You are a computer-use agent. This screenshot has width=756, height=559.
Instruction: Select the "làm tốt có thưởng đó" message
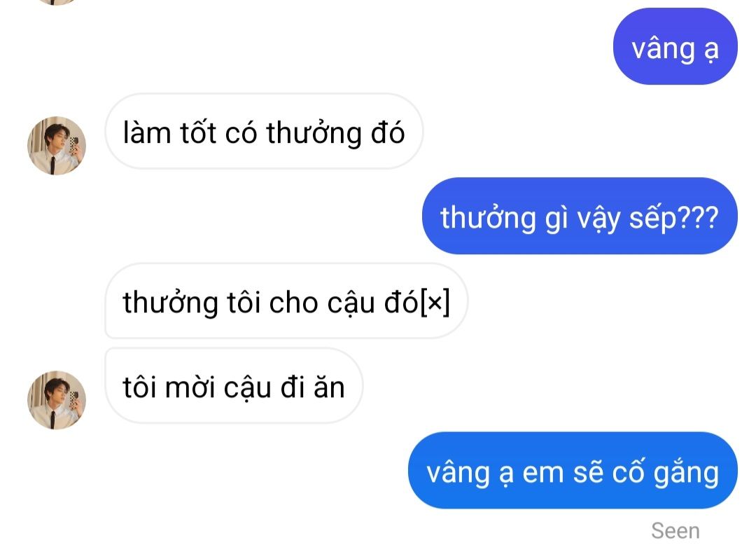point(264,131)
